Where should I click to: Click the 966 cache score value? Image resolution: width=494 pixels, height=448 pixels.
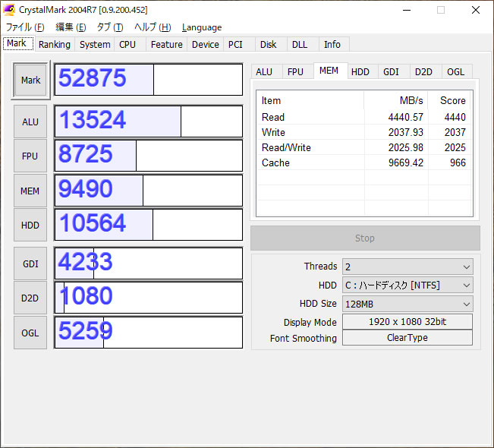coord(458,162)
